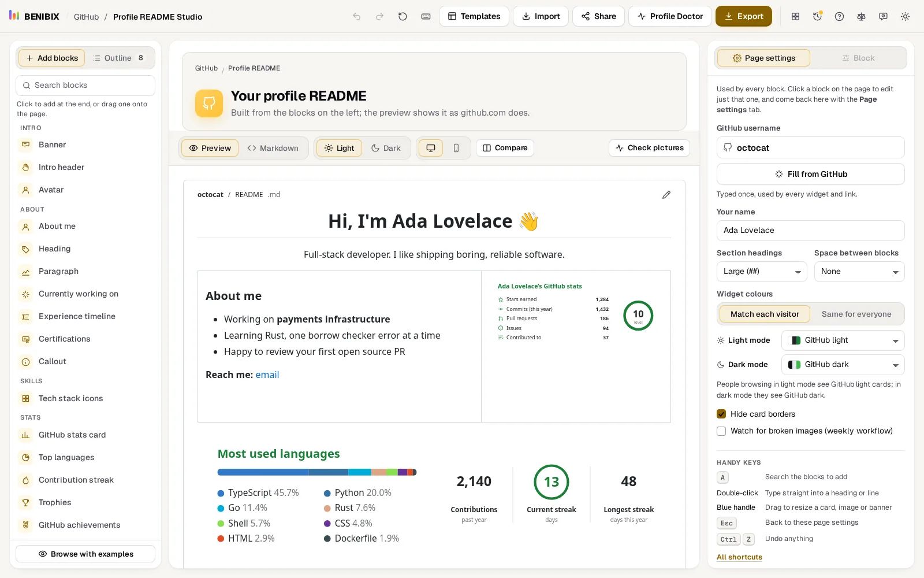
Task: Click the GitHub username field
Action: pos(811,147)
